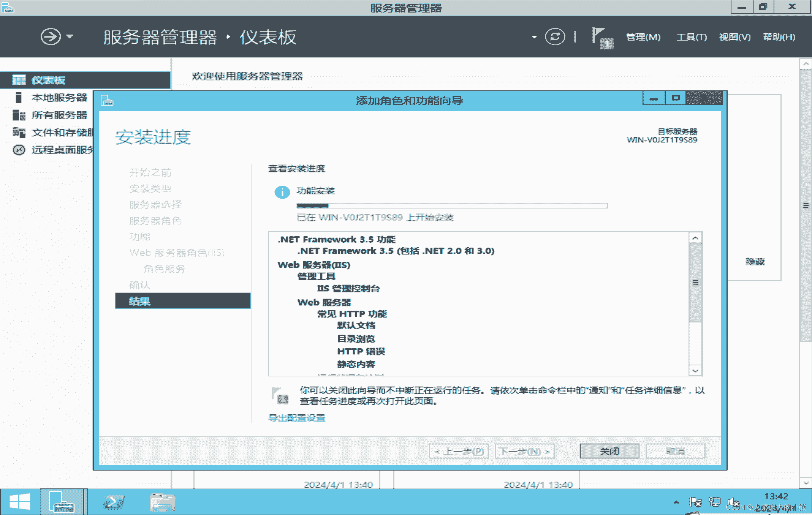Select 所有服务器 in the sidebar

[59, 115]
